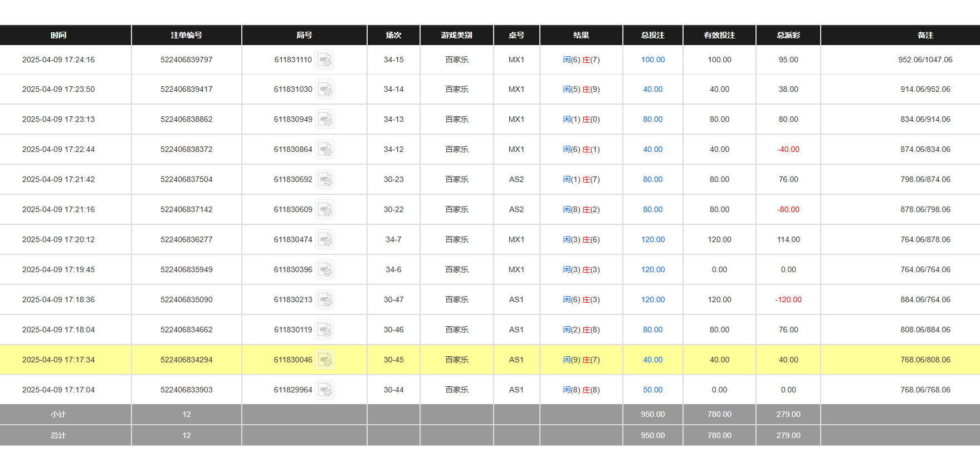980x462 pixels.
Task: Click total bet 120.00 at 17:20:12
Action: click(x=652, y=239)
